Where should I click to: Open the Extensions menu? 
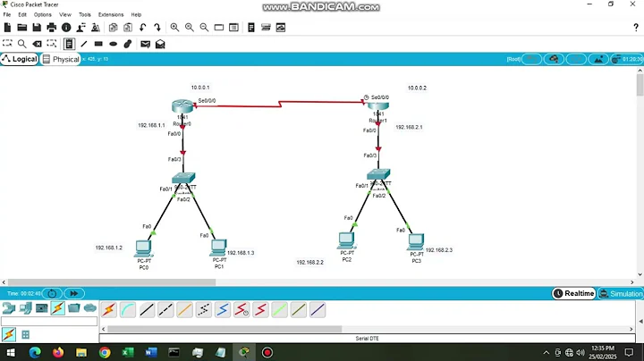tap(111, 14)
